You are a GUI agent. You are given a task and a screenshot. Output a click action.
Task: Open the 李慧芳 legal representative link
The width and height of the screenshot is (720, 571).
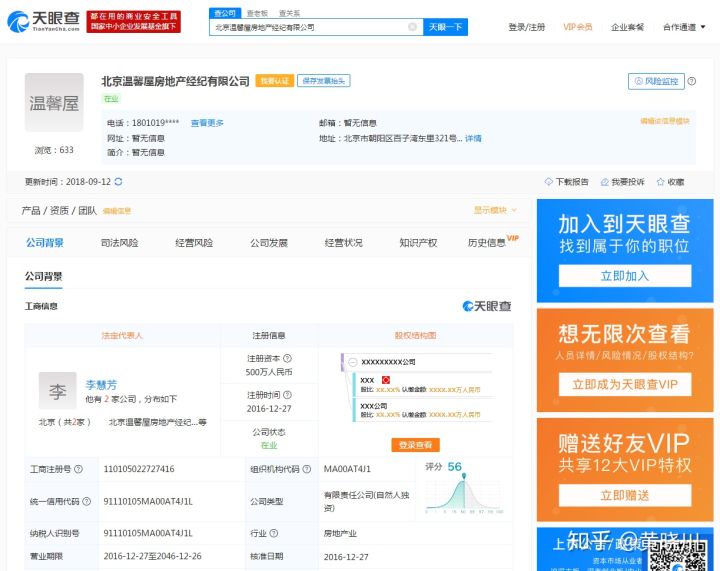(x=101, y=385)
